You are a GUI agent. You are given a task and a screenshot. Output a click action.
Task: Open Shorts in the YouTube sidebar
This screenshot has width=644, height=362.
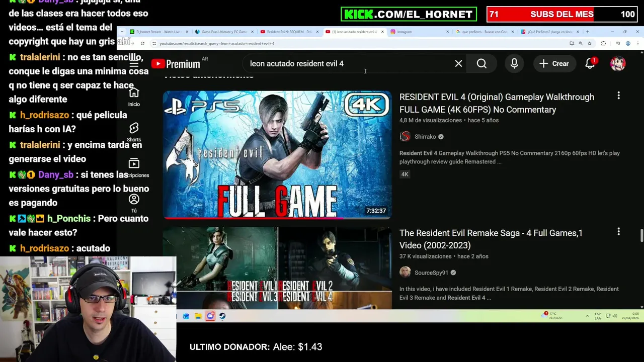point(134,132)
